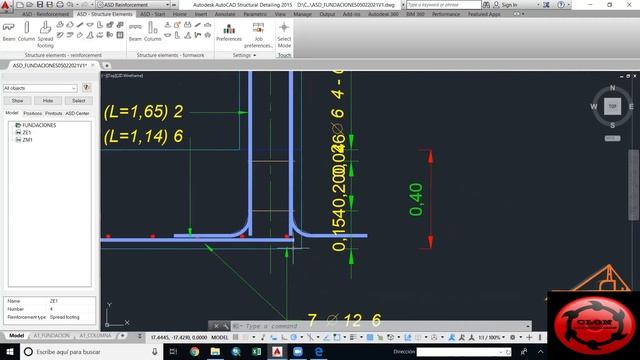The width and height of the screenshot is (640, 360).
Task: Open the workspace dropdown ASD Reinforcement
Action: pos(133,5)
